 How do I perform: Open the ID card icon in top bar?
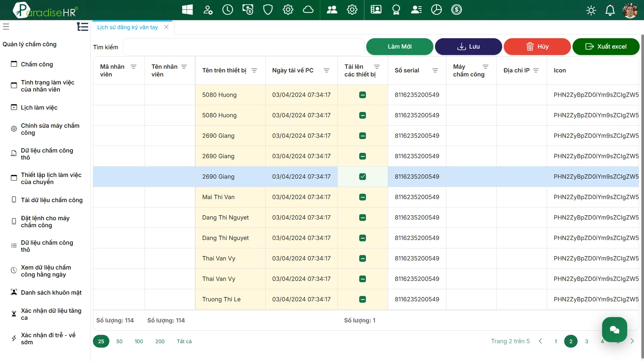click(376, 10)
